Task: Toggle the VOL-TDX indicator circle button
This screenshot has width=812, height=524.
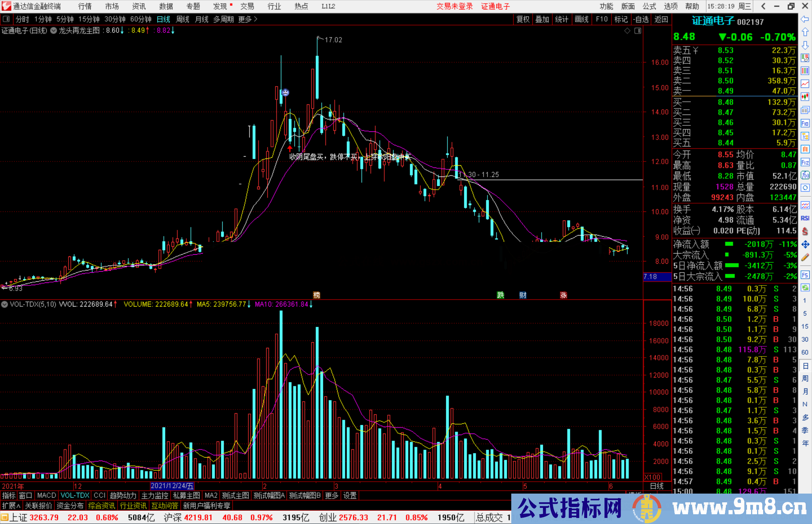Action: coord(5,304)
